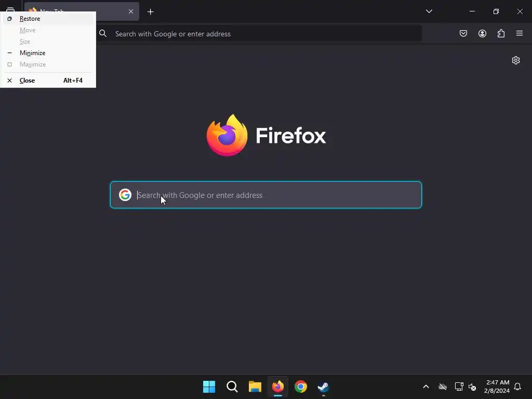Open the Windows Start menu
Image resolution: width=532 pixels, height=399 pixels.
tap(209, 387)
